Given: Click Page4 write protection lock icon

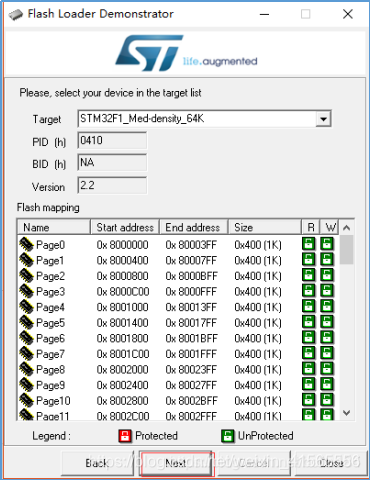Looking at the screenshot, I should coord(327,306).
